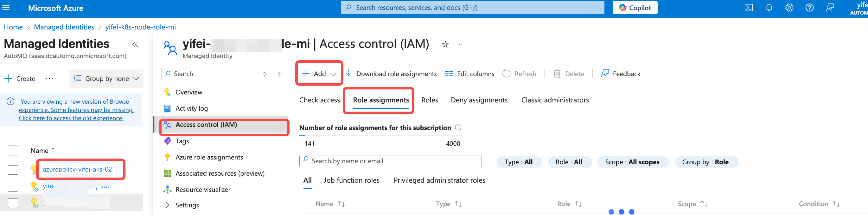Switch to Role assignments tab
This screenshot has width=868, height=215.
click(381, 100)
